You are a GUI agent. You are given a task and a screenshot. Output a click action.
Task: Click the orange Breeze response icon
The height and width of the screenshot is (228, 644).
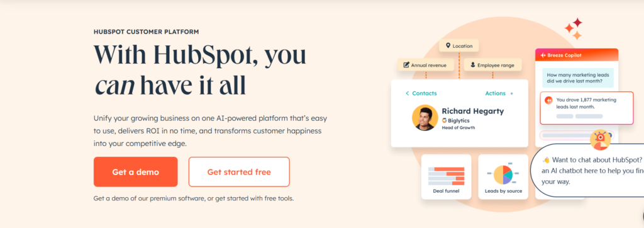click(x=548, y=100)
